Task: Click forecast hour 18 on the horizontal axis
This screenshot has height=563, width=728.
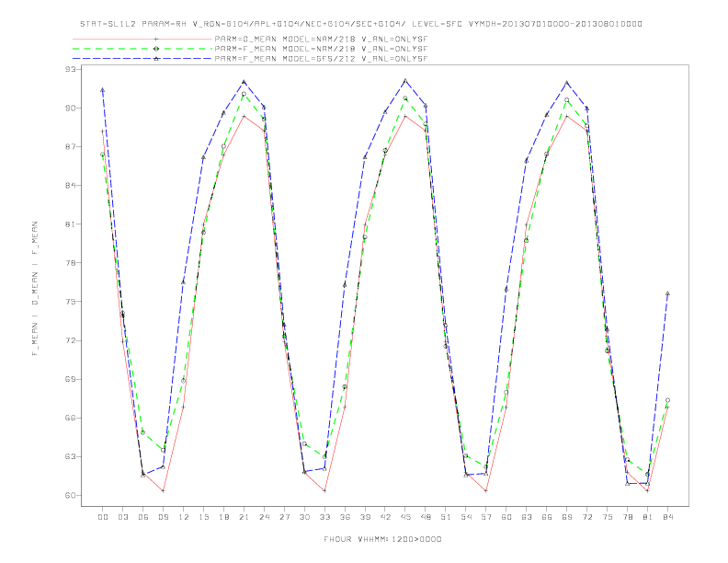Action: pos(223,517)
